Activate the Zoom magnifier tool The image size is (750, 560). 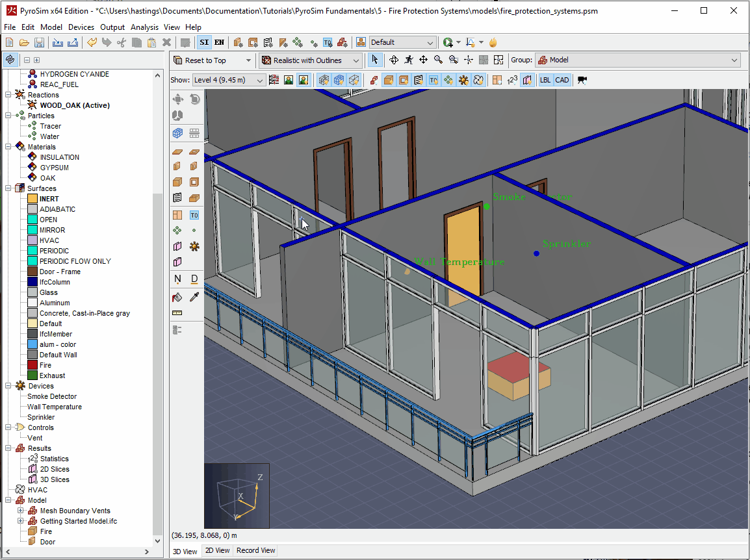pyautogui.click(x=438, y=60)
